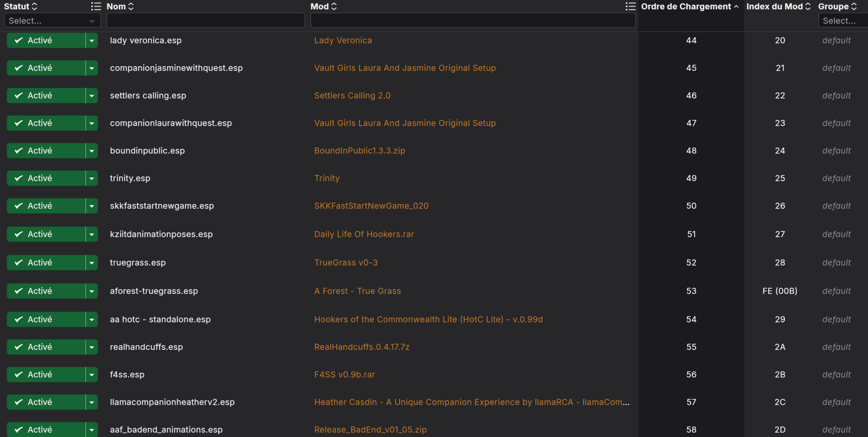Expand status dropdown arrow for f4ss.esp
868x437 pixels.
point(92,375)
